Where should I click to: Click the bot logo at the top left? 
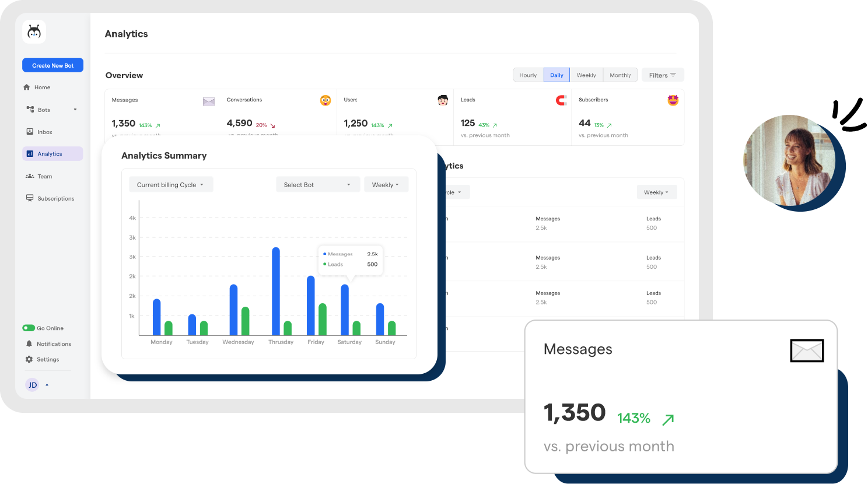[34, 32]
